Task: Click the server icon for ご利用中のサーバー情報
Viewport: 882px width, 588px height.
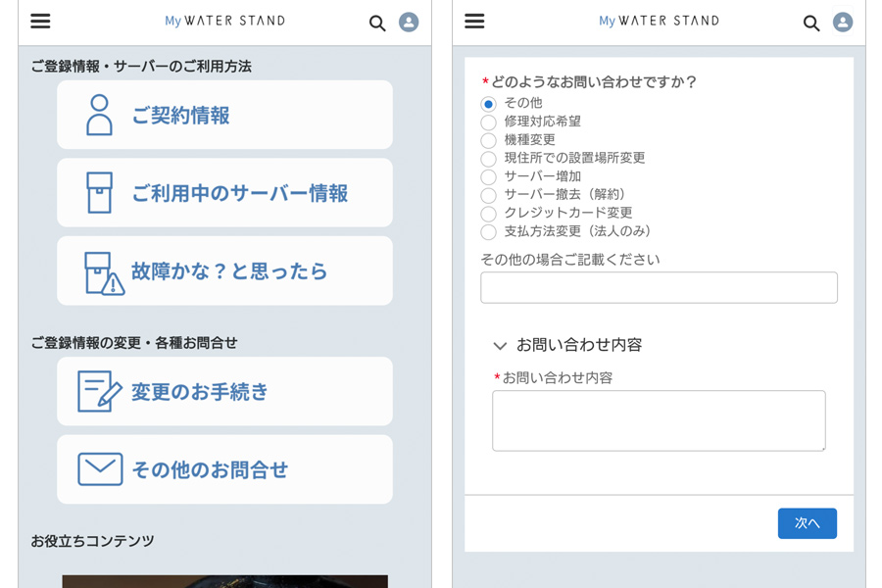Action: pyautogui.click(x=100, y=192)
